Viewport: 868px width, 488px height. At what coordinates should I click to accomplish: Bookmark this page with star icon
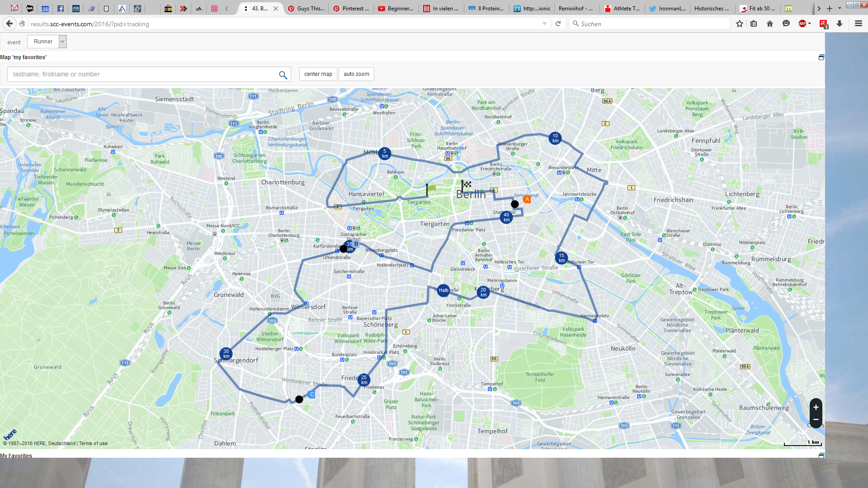(x=740, y=23)
